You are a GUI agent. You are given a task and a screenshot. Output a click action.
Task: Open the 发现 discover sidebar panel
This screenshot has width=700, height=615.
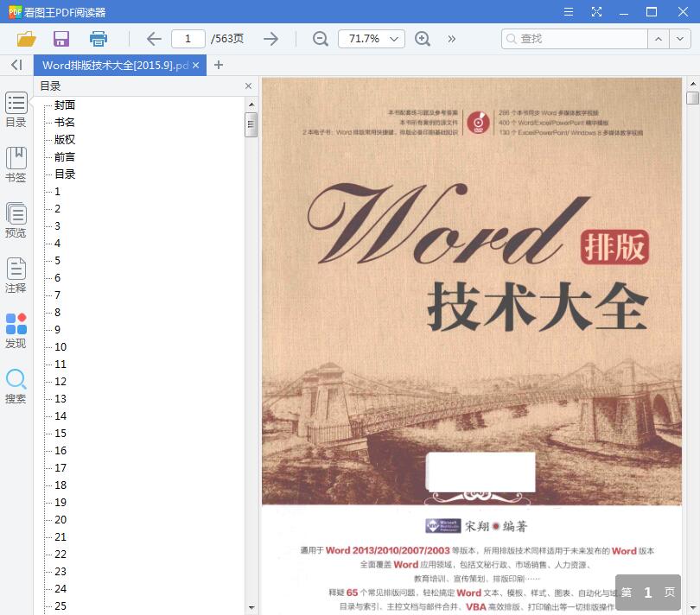click(16, 331)
